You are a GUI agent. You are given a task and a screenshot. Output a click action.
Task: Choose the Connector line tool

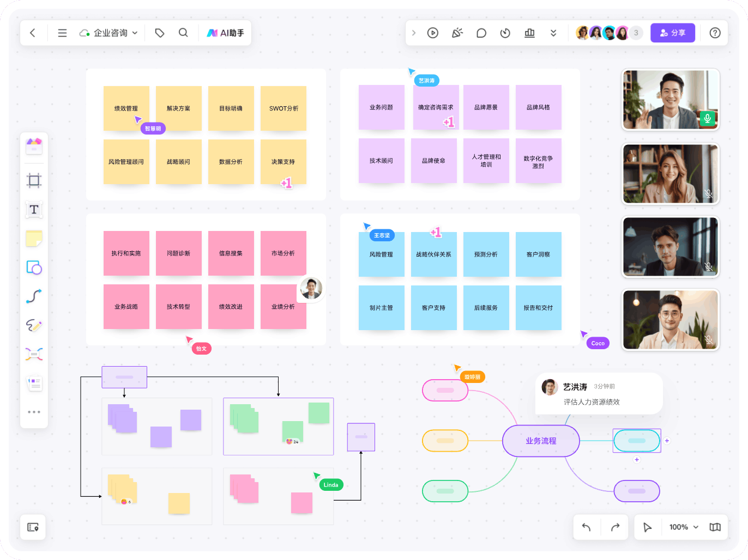click(x=34, y=296)
